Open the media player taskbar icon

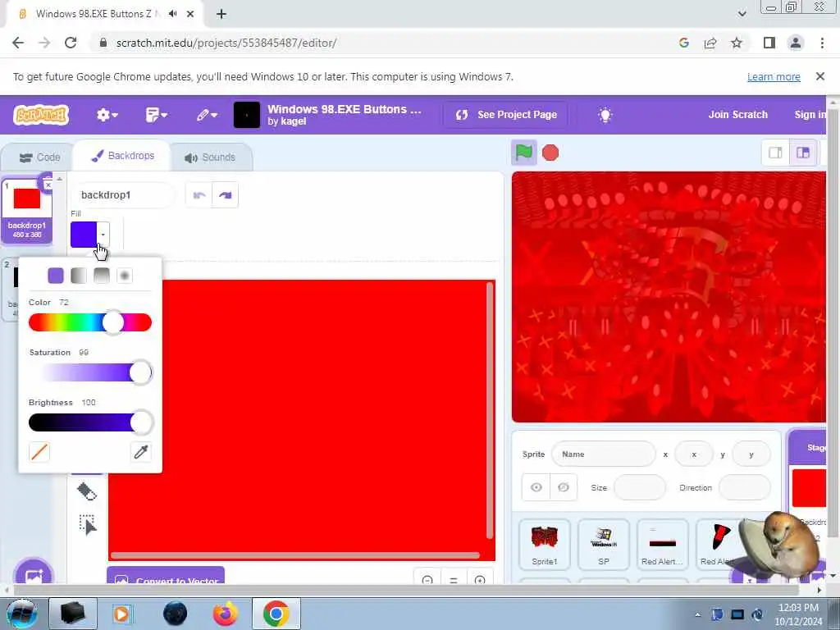123,614
